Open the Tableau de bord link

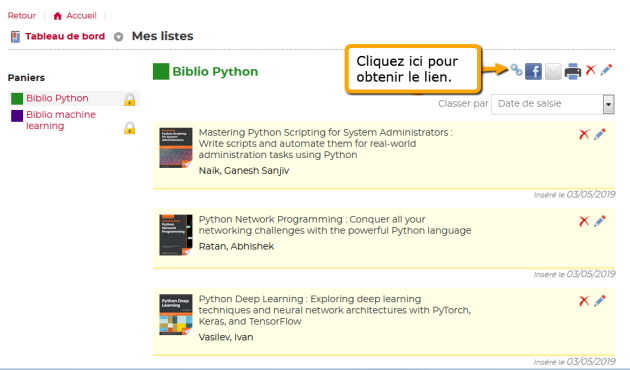click(65, 37)
